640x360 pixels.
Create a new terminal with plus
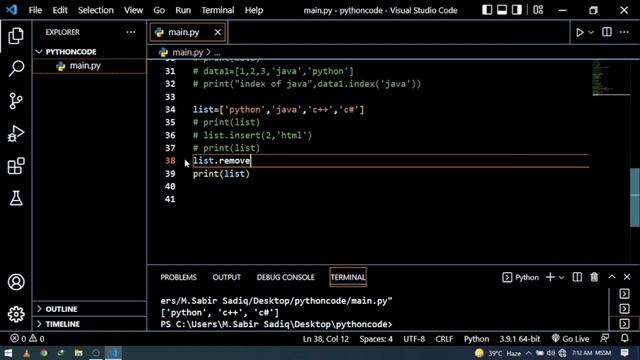point(550,277)
